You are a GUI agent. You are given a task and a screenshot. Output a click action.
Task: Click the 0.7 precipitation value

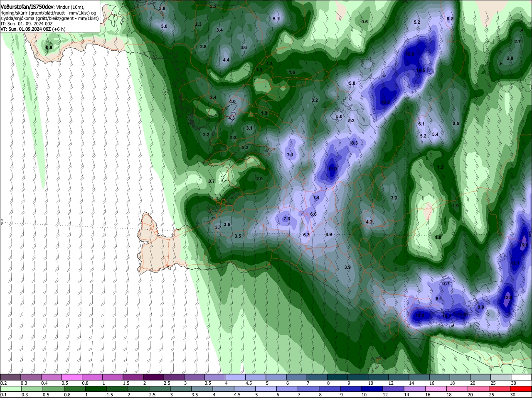pyautogui.click(x=212, y=181)
